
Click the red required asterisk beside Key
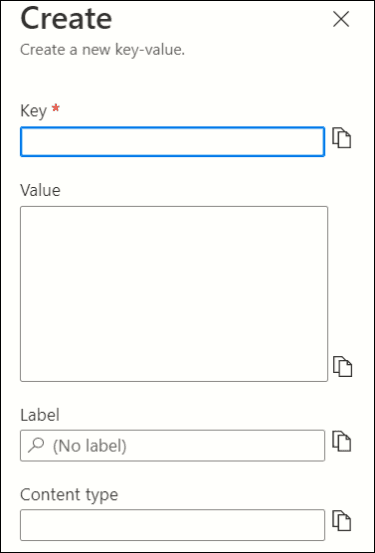(x=55, y=109)
